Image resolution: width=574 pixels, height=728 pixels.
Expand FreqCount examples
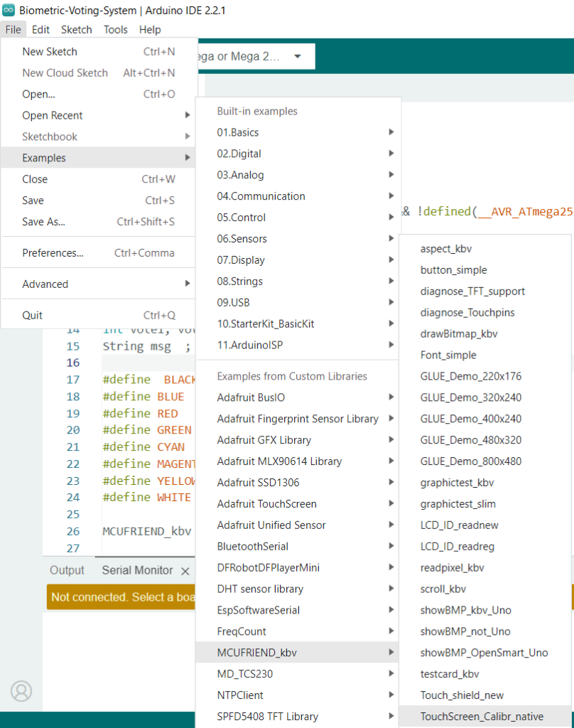coord(298,631)
